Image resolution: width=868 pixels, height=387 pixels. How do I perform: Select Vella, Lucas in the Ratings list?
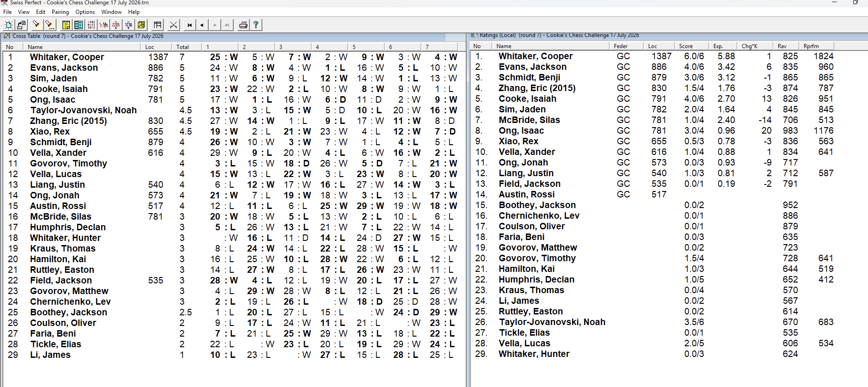tap(524, 343)
